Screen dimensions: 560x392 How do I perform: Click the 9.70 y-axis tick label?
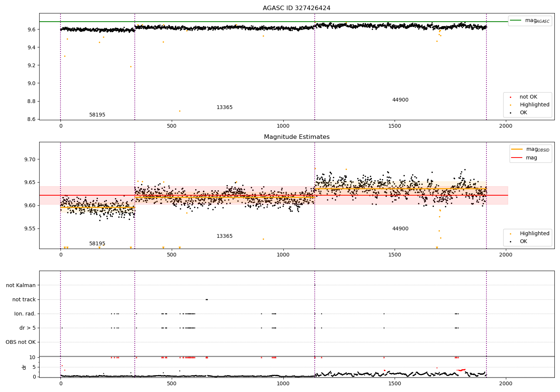pyautogui.click(x=30, y=159)
